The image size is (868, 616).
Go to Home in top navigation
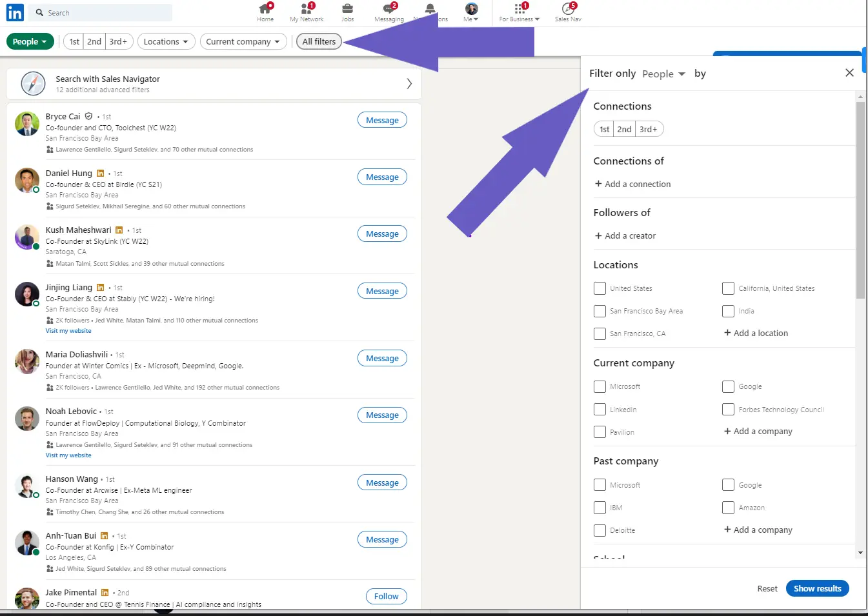265,12
